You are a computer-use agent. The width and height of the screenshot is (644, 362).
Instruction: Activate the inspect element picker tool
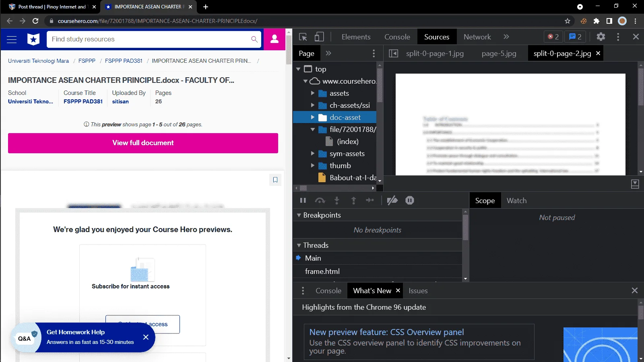pyautogui.click(x=303, y=37)
